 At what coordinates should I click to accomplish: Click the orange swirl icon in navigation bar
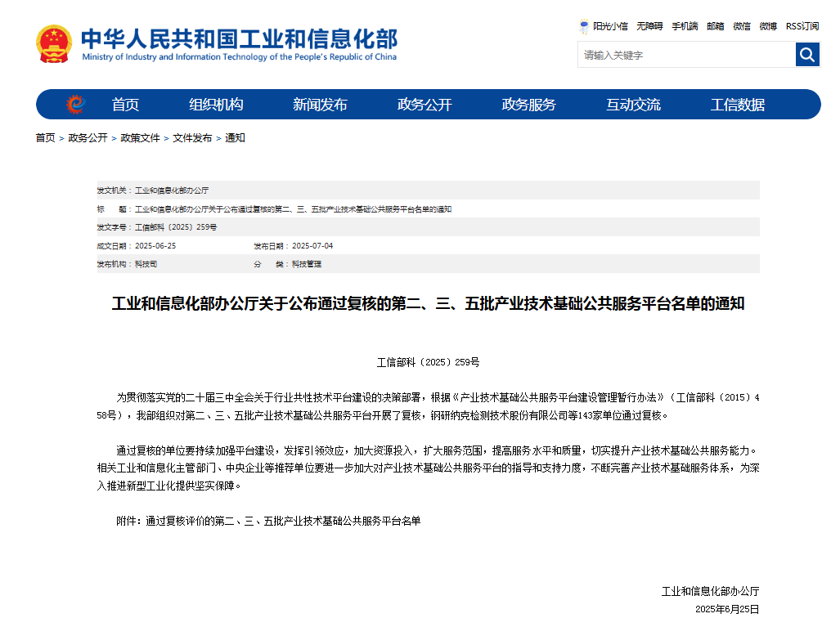coord(75,104)
